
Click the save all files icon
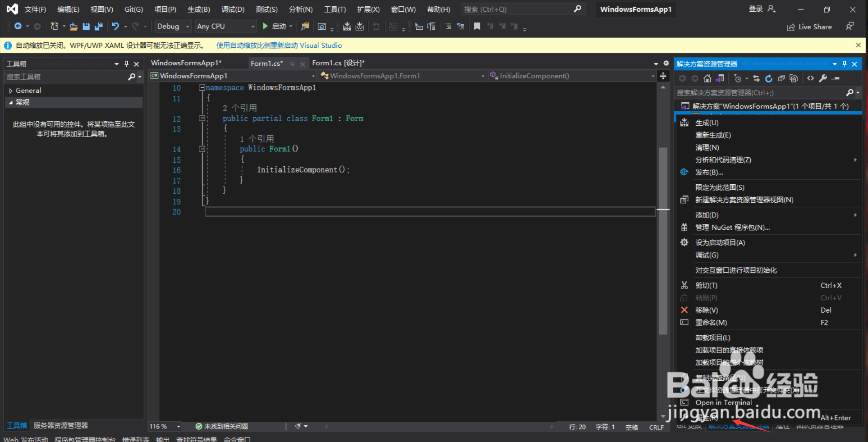[x=98, y=27]
